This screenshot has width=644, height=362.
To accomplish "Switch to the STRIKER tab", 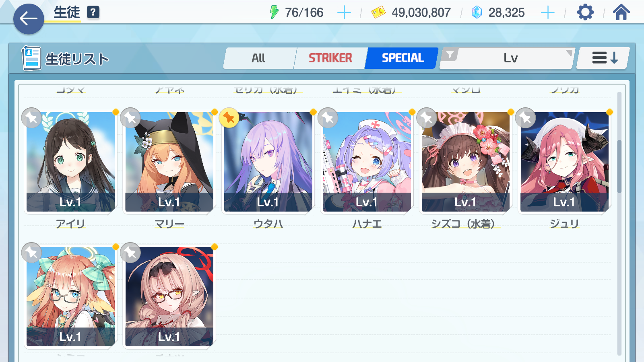I will (330, 58).
